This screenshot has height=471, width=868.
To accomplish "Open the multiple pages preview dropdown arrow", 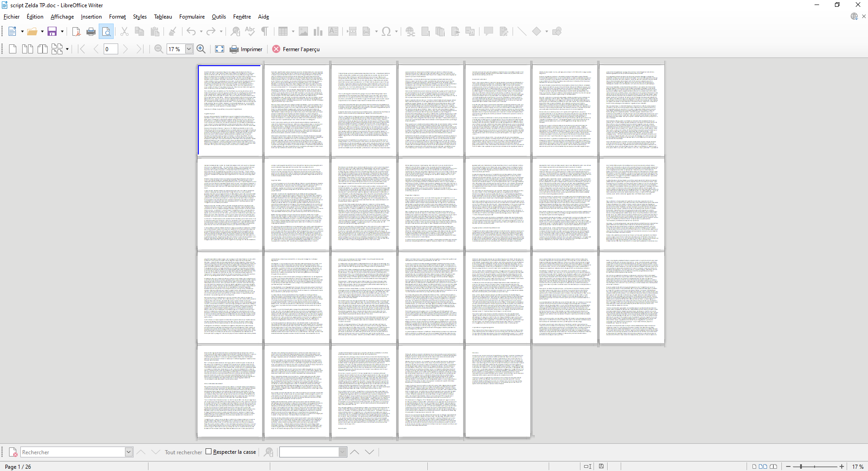I will [x=67, y=49].
